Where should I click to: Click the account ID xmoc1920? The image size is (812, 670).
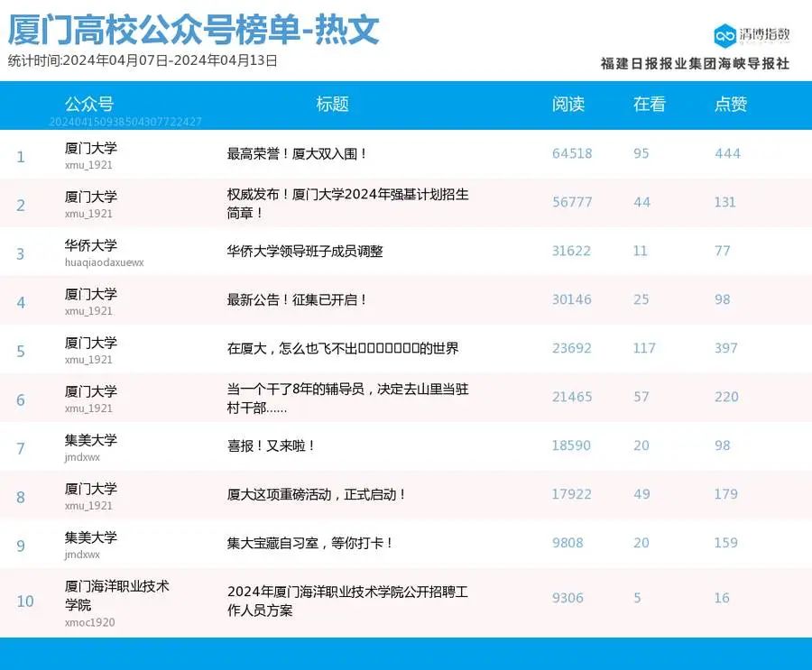[89, 622]
